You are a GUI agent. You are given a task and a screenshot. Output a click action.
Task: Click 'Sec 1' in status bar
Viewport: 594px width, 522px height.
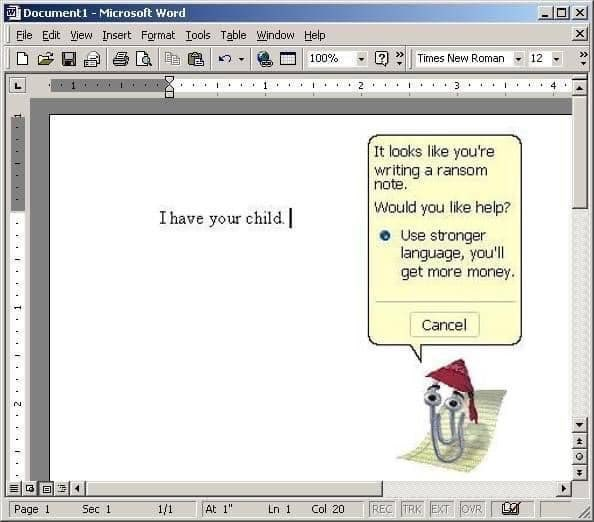pyautogui.click(x=97, y=509)
